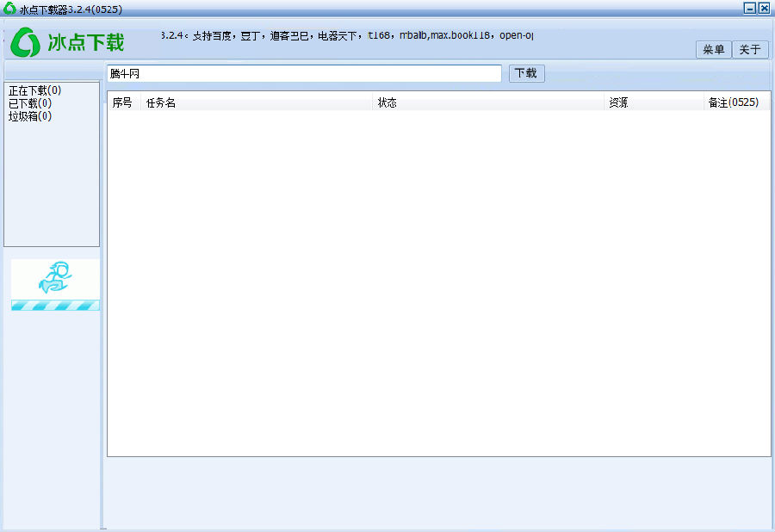Select 已下载(0) in the sidebar

(30, 103)
